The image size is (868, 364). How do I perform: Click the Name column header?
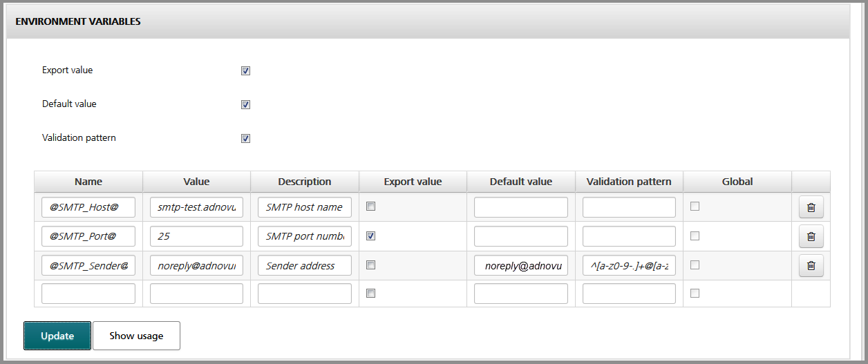(x=88, y=182)
